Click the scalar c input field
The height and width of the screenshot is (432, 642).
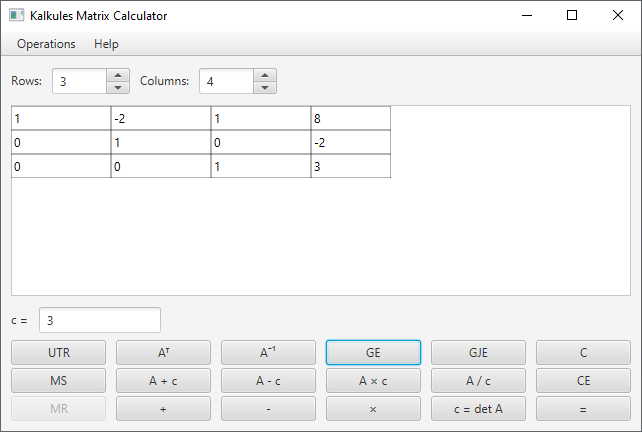(x=100, y=320)
